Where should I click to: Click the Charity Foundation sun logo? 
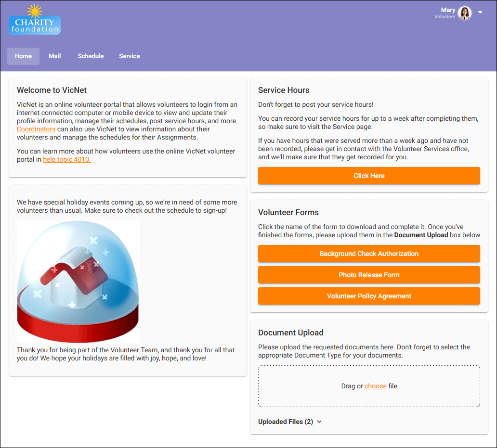pyautogui.click(x=34, y=12)
